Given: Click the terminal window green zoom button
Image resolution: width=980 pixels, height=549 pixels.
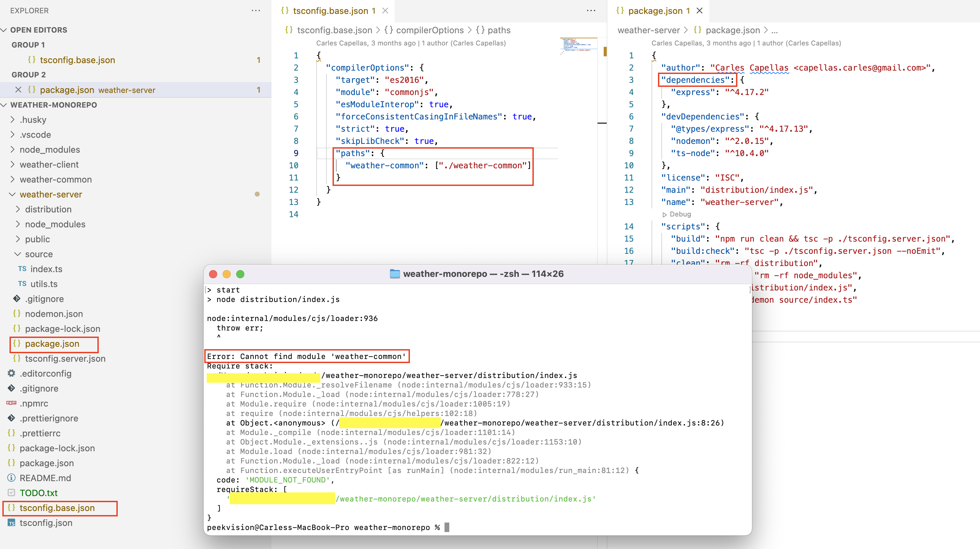Looking at the screenshot, I should (240, 274).
